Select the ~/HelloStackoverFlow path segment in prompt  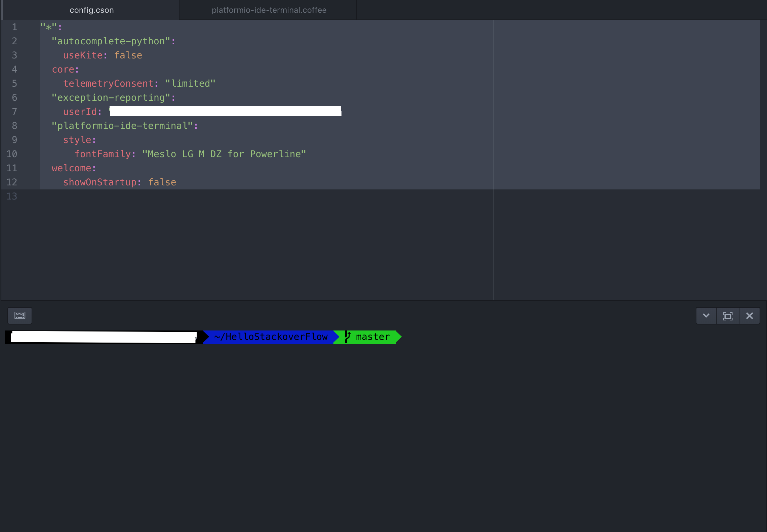point(269,337)
